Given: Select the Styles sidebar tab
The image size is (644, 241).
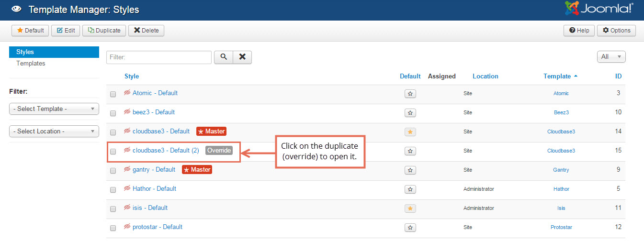Looking at the screenshot, I should pos(54,52).
